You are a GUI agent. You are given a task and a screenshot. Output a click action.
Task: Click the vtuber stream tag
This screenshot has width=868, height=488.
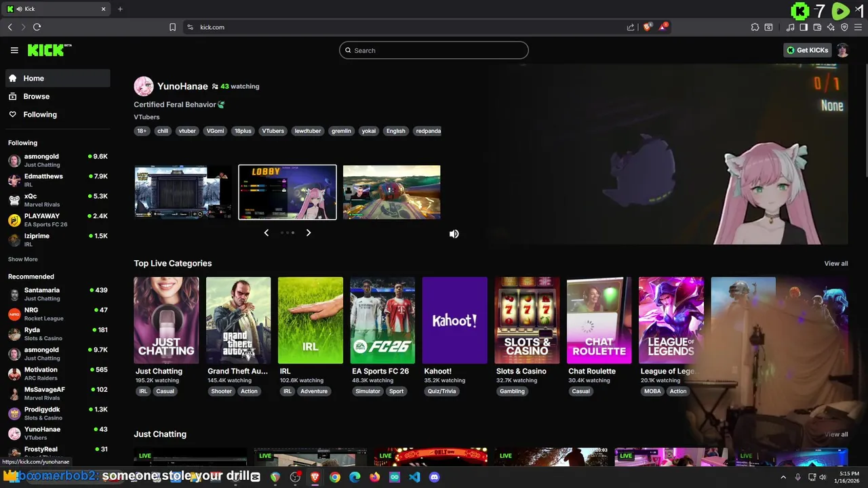[x=187, y=131]
